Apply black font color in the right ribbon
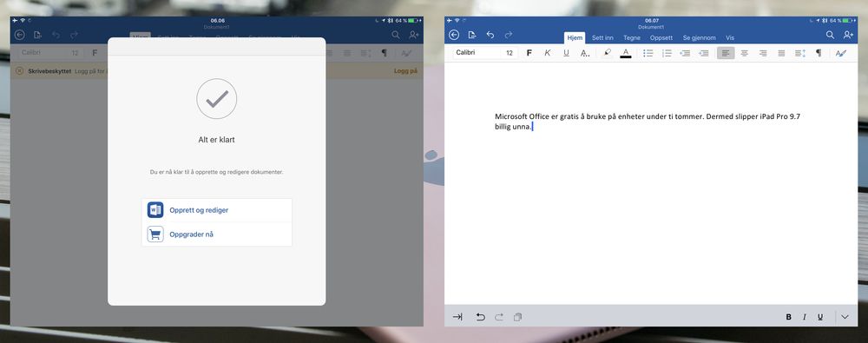The height and width of the screenshot is (343, 868). (x=626, y=53)
